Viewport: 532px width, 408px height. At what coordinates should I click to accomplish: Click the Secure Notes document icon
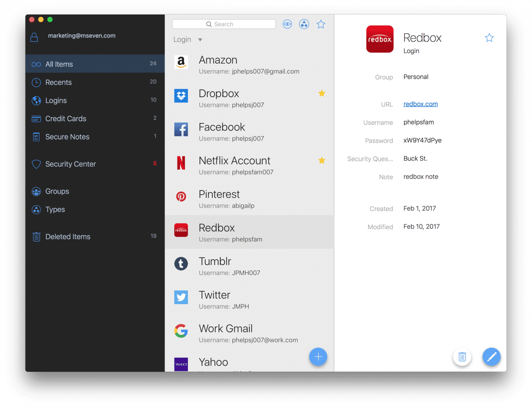point(36,137)
